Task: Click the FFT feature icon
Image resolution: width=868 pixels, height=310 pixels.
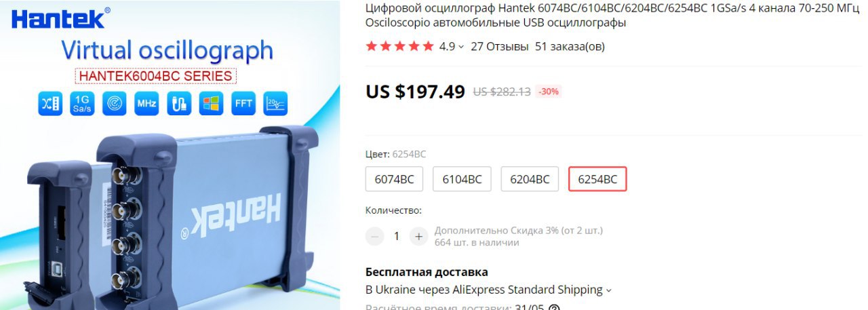Action: 243,104
